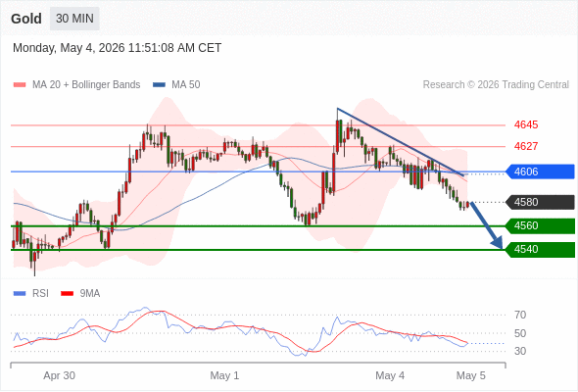This screenshot has height=392, width=578.
Task: Click the RSI legend blue marker
Action: tap(20, 294)
